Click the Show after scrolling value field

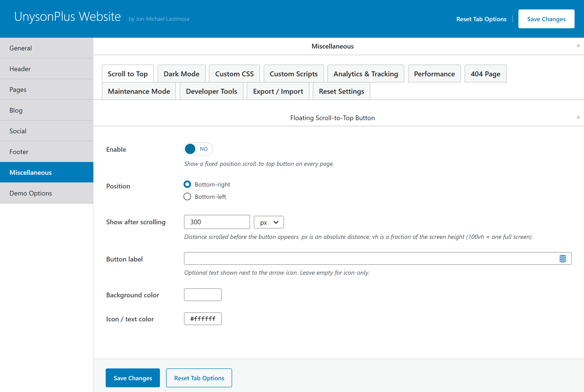coord(217,222)
